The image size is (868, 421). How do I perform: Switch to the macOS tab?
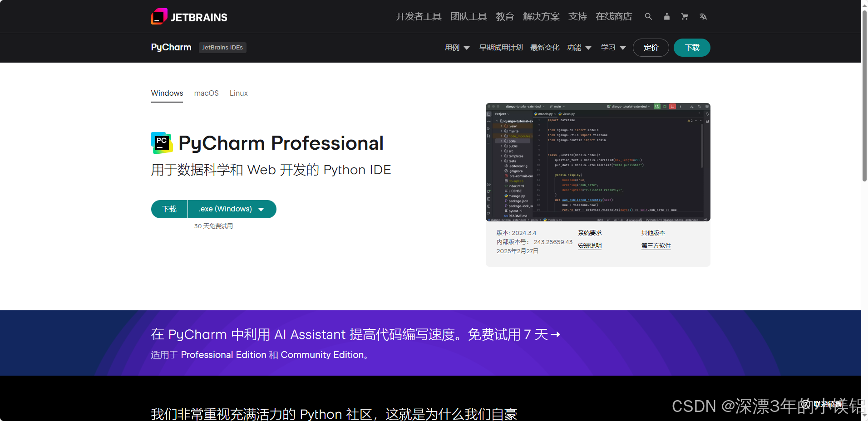[x=207, y=93]
